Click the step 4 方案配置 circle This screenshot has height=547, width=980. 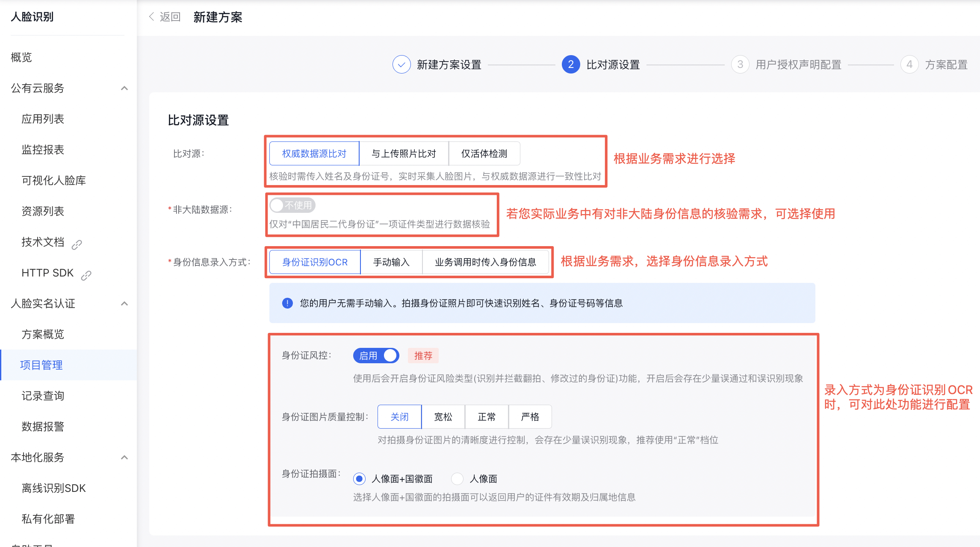click(x=909, y=65)
